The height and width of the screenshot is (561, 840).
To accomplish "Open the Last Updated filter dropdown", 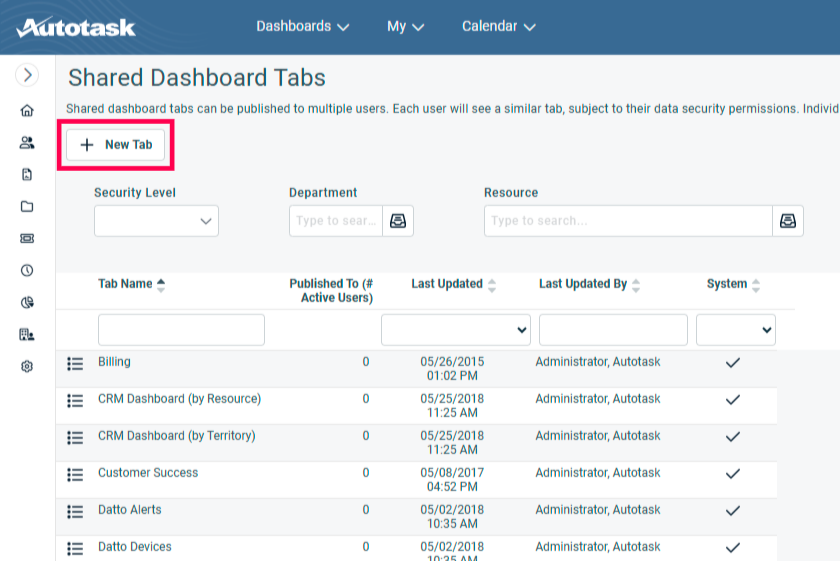I will (x=456, y=329).
